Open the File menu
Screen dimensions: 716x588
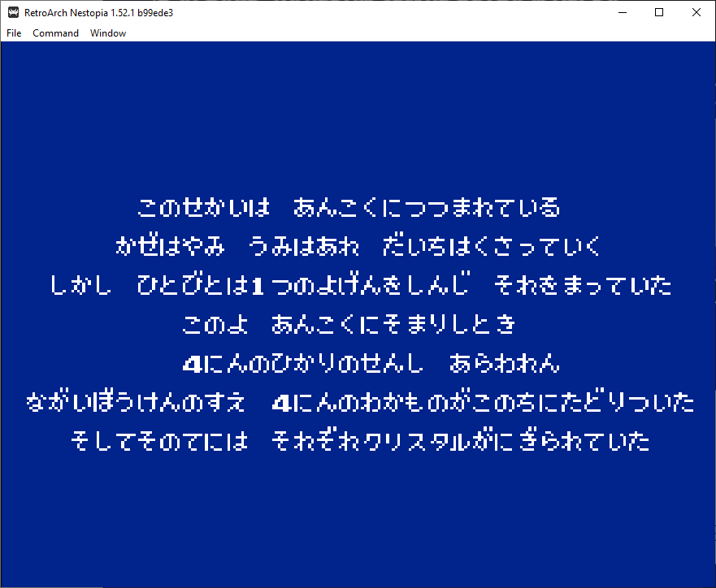(14, 33)
